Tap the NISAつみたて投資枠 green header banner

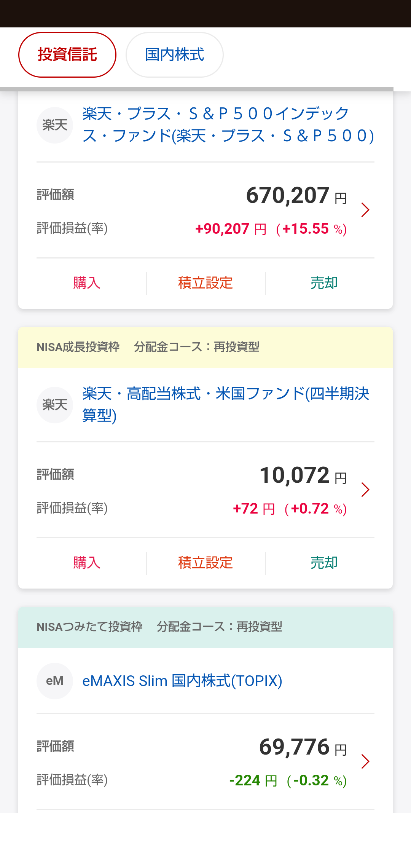pyautogui.click(x=205, y=627)
